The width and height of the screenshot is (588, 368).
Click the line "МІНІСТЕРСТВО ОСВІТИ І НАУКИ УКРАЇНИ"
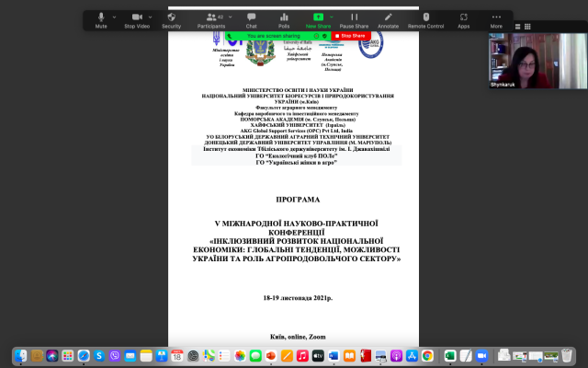tap(298, 90)
